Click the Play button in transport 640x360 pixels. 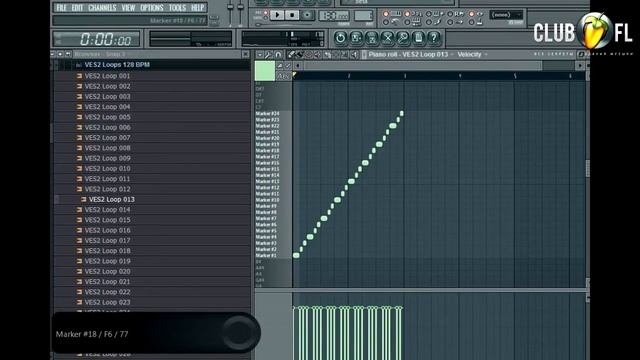(277, 15)
